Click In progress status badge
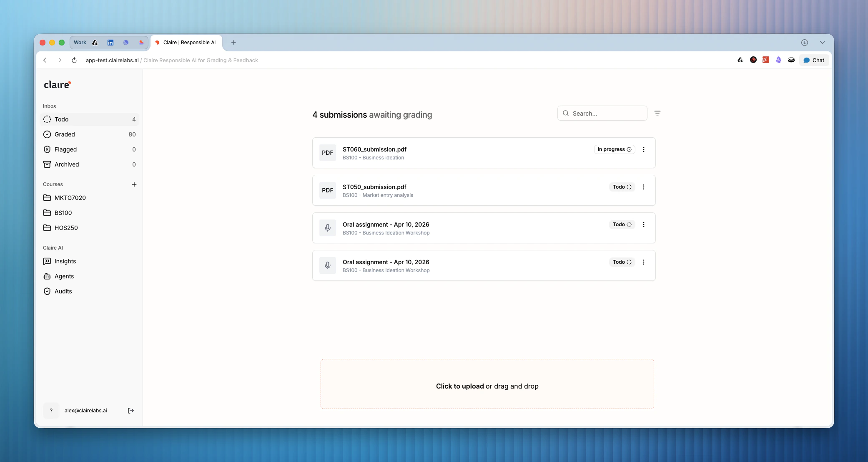 click(614, 149)
